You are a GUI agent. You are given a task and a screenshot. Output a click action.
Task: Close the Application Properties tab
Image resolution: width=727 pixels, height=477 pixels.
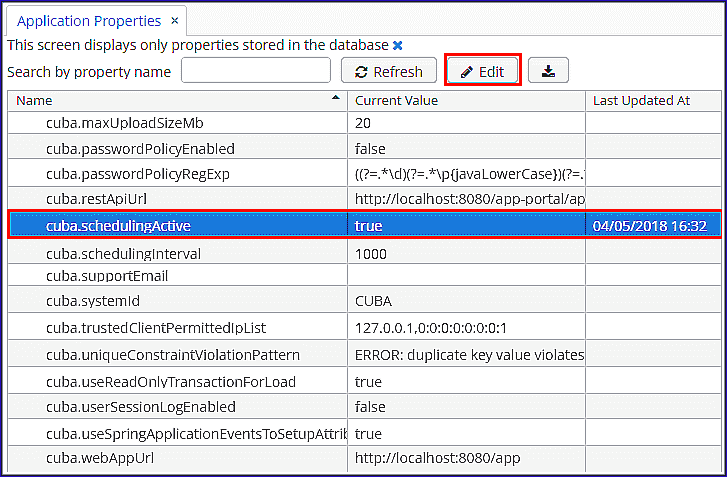[x=175, y=21]
